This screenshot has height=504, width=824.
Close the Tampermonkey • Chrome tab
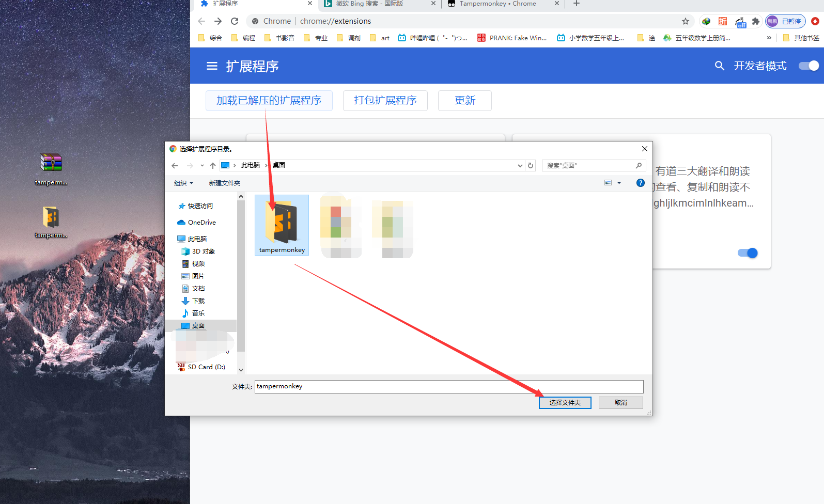(557, 4)
